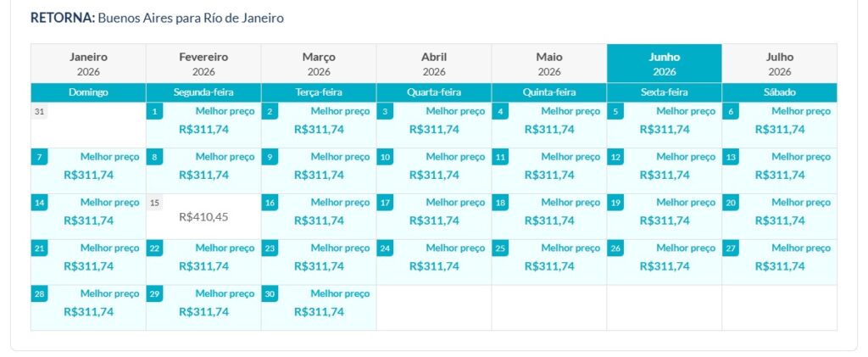Viewport: 868px width, 357px height.
Task: Choose June 13 Saturday best price
Action: point(780,170)
